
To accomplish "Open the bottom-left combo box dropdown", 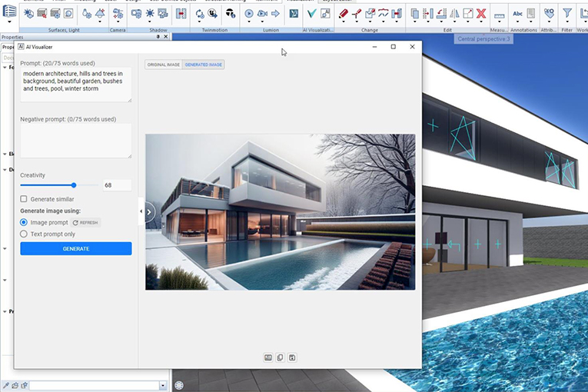I will (162, 385).
